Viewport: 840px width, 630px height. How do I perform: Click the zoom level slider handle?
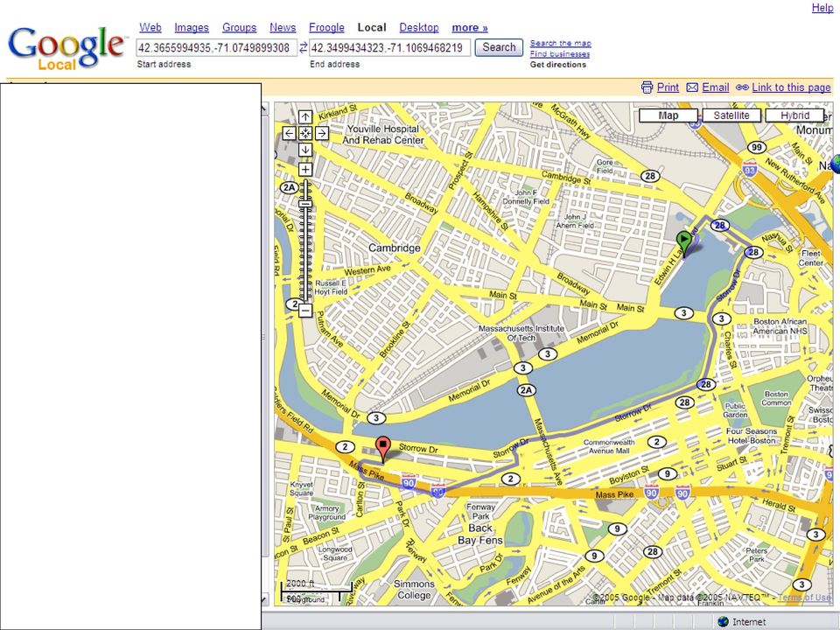[x=304, y=204]
